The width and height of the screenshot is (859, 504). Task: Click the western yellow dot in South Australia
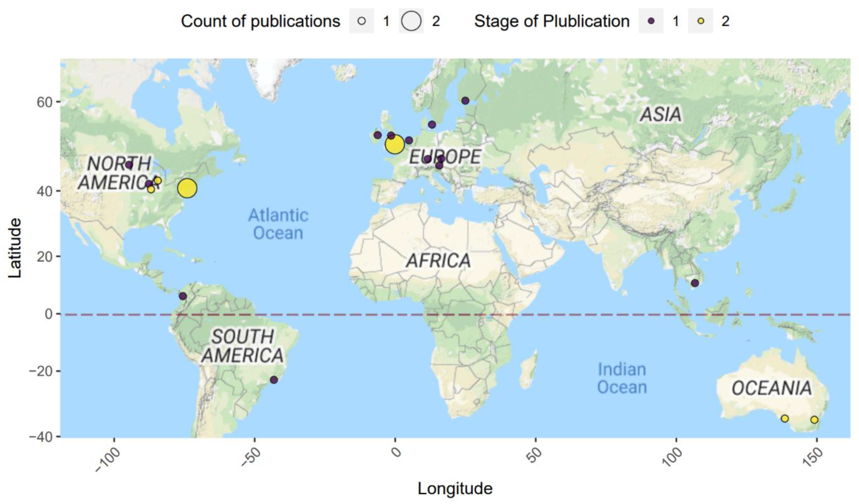click(x=785, y=418)
